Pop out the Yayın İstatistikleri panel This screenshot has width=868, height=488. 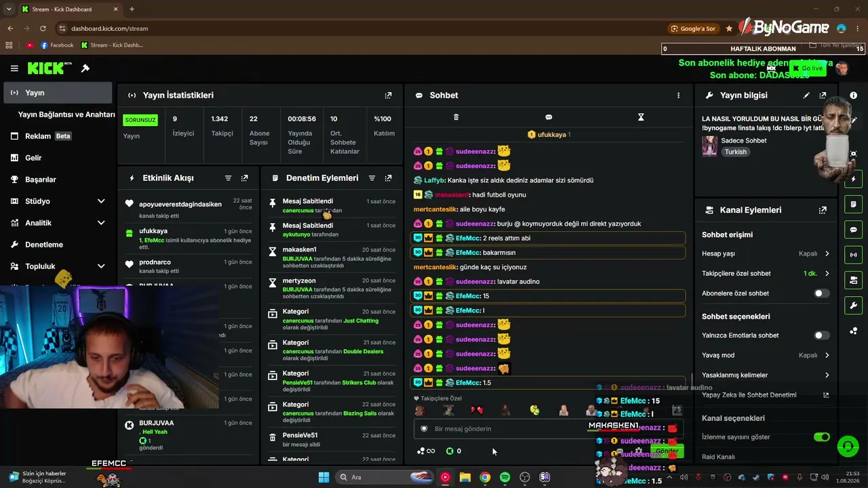pyautogui.click(x=388, y=96)
